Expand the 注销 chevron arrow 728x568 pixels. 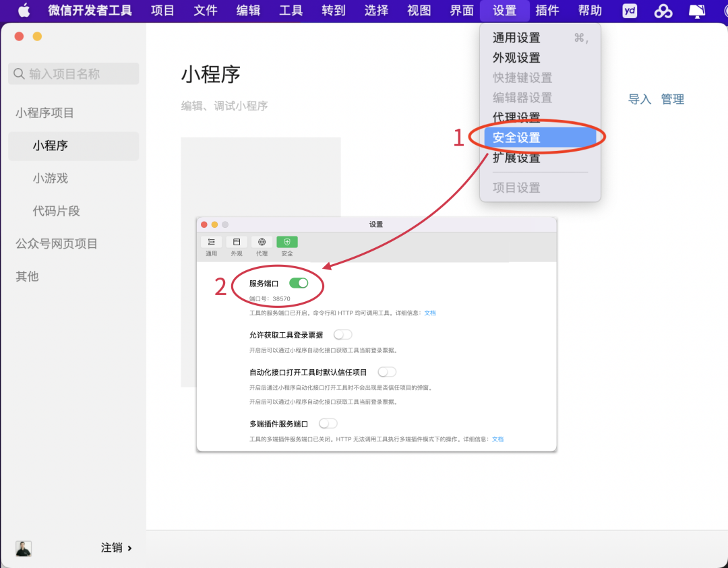coord(129,548)
